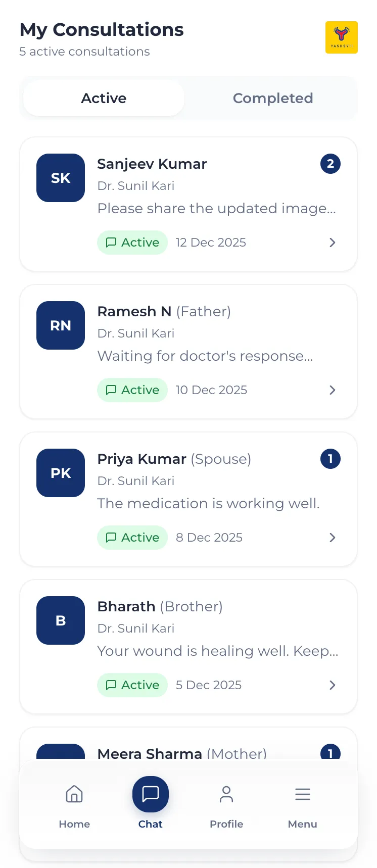Click the Active status pill on Priya Kumar's card
377x868 pixels.
coord(132,538)
